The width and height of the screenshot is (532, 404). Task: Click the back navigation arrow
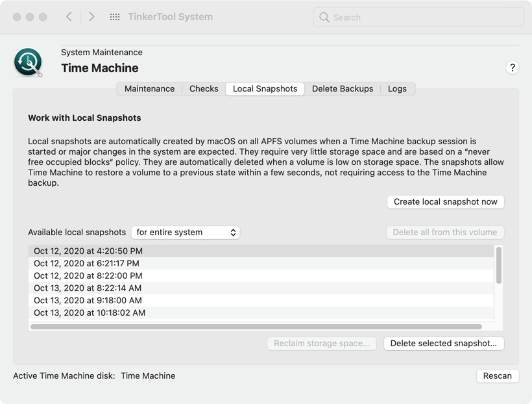(x=69, y=17)
